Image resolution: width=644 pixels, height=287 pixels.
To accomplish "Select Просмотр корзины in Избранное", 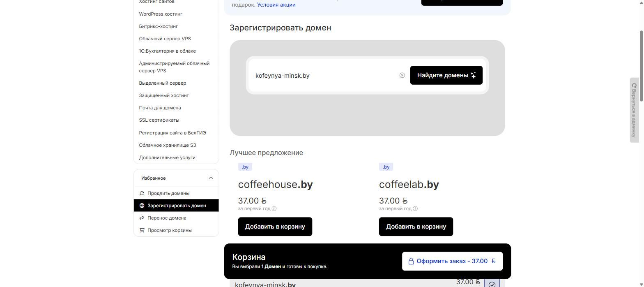I will (x=176, y=230).
